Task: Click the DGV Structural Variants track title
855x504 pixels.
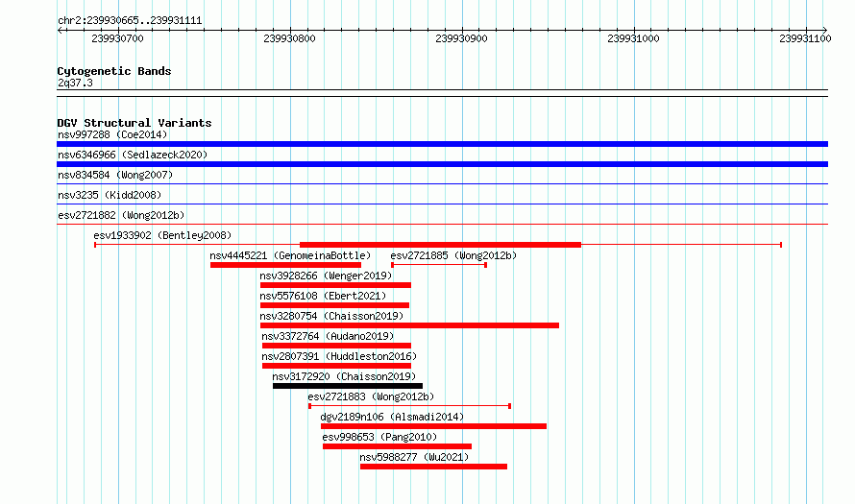Action: (134, 123)
